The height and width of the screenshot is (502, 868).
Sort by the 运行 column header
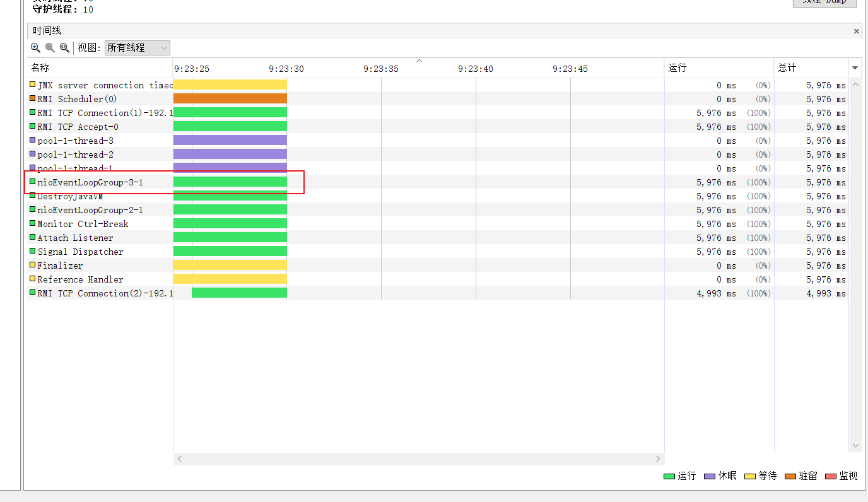pos(718,68)
